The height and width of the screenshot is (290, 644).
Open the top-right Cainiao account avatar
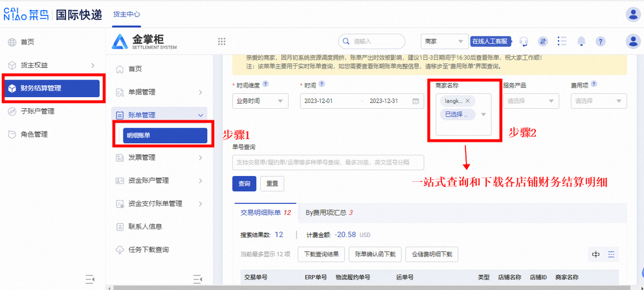coord(632,14)
